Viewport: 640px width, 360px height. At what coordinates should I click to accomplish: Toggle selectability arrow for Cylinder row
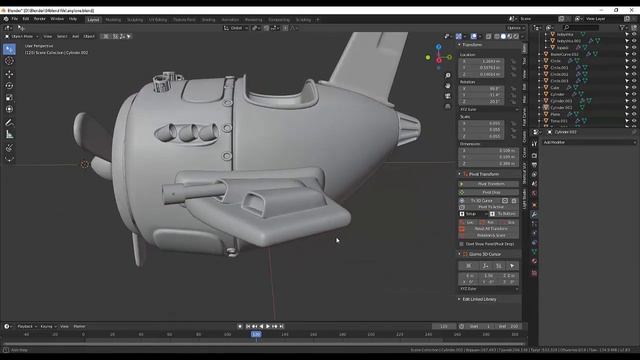(627, 94)
